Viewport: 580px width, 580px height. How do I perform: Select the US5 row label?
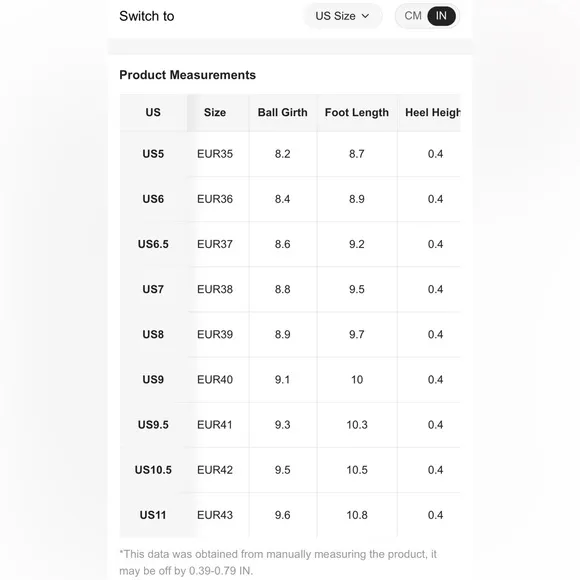tap(153, 154)
